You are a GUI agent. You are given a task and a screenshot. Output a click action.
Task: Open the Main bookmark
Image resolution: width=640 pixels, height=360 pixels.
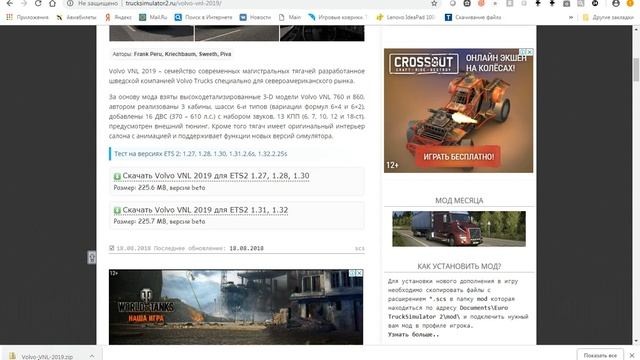[x=290, y=17]
